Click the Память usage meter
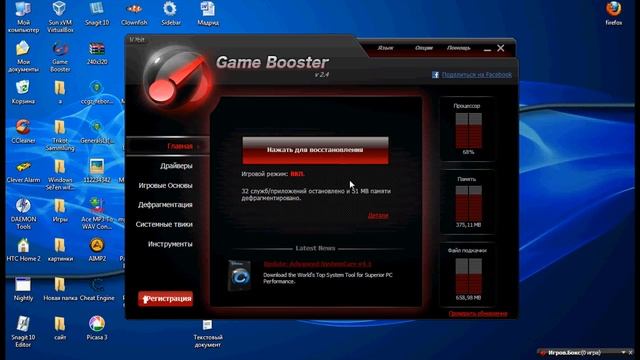Screen dimensions: 640x360 [x=468, y=202]
